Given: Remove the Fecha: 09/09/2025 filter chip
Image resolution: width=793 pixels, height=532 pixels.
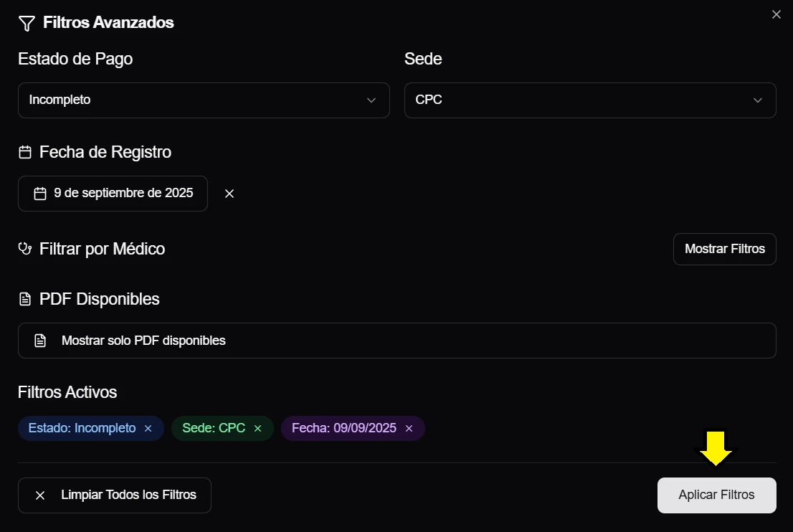Looking at the screenshot, I should pyautogui.click(x=409, y=429).
